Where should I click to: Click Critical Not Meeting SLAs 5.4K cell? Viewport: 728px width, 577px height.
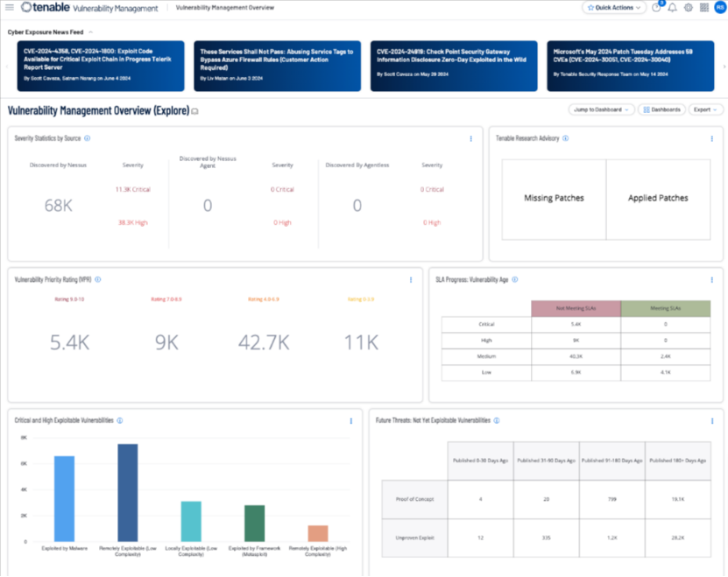tap(576, 325)
